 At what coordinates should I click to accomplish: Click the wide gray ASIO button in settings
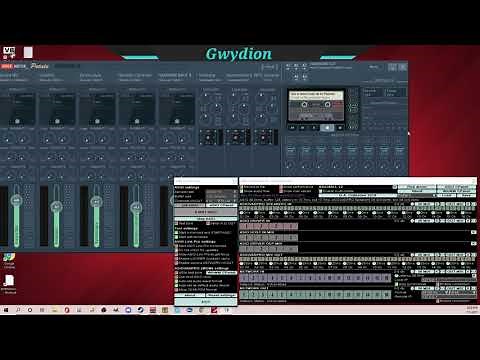pos(206,212)
